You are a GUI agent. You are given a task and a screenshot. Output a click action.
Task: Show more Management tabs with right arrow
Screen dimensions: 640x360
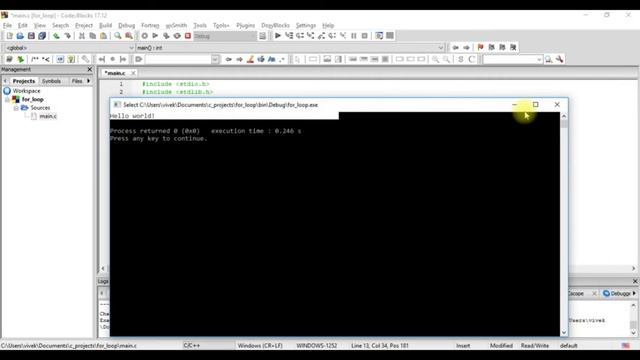[x=89, y=81]
